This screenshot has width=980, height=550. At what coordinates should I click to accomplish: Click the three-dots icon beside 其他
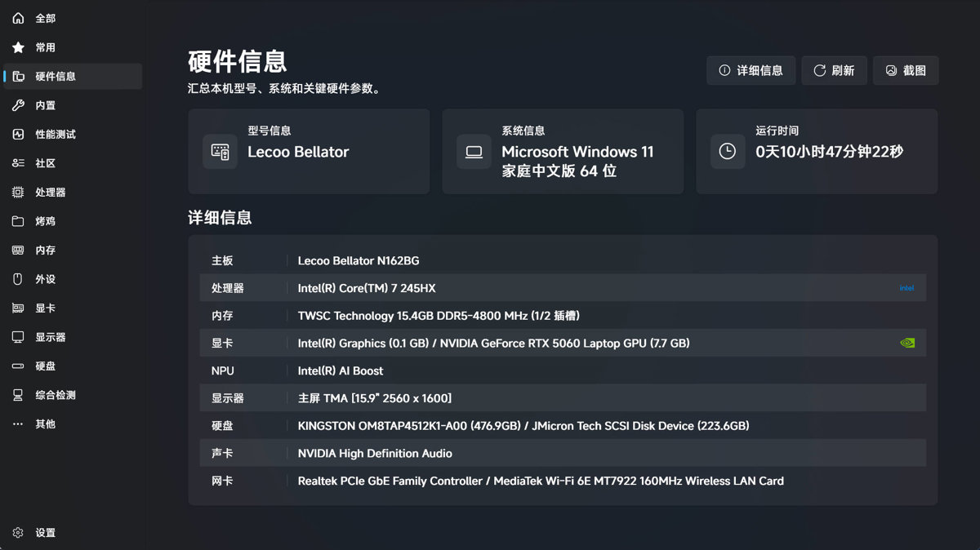point(18,424)
